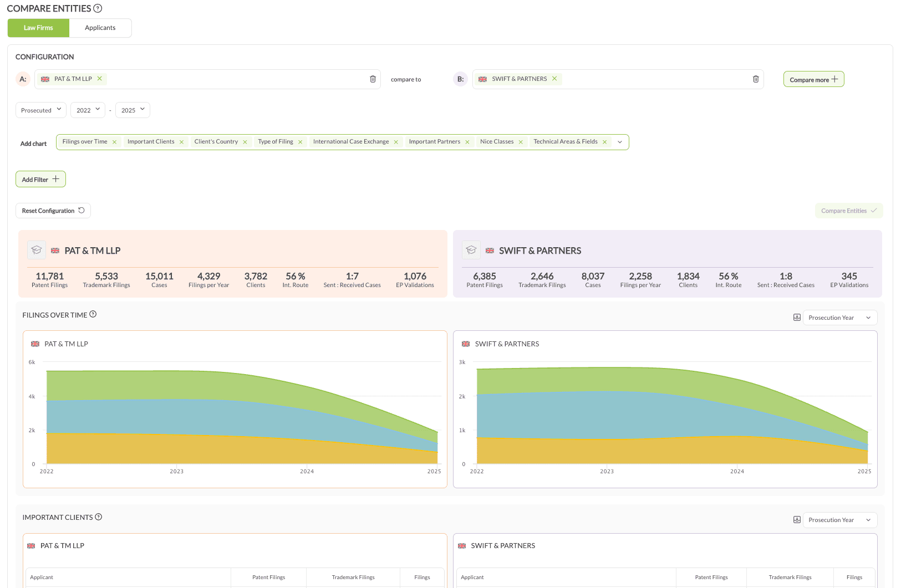Remove Important Clients chart chip
Viewport: 901px width, 588px height.
tap(181, 142)
